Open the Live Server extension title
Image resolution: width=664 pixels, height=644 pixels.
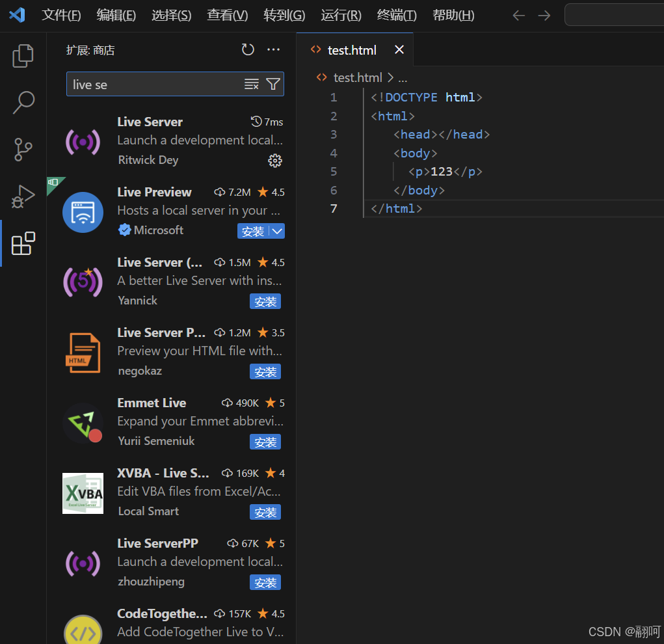coord(150,122)
